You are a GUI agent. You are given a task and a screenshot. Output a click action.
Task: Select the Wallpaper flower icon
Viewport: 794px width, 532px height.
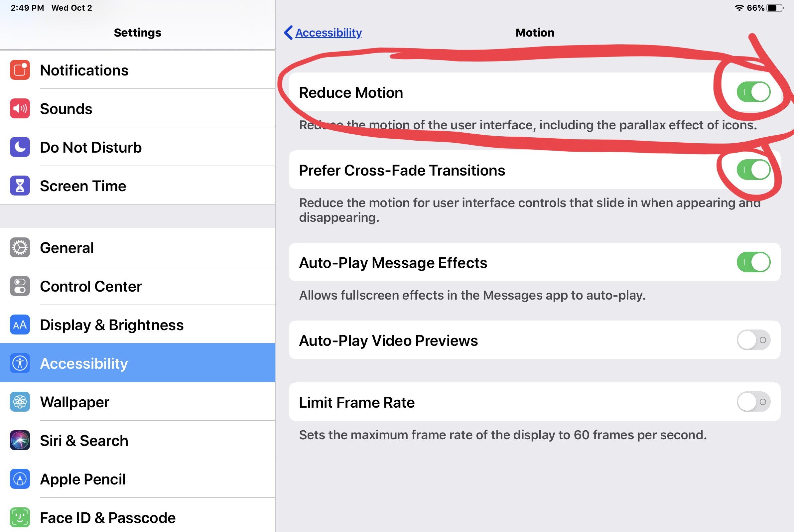[19, 402]
